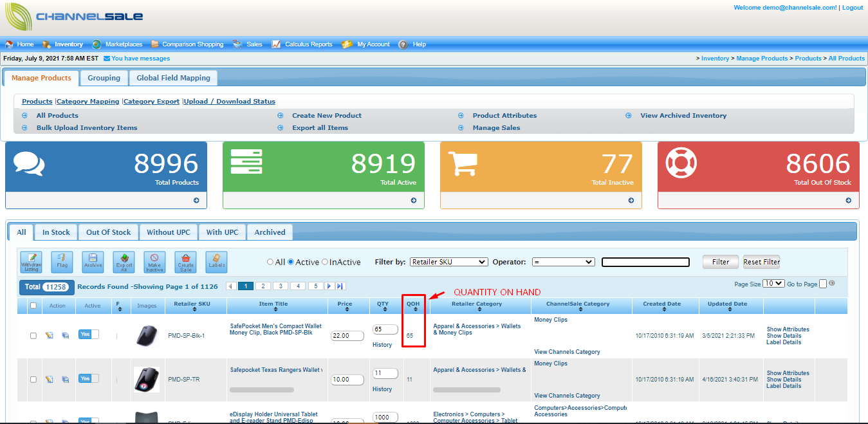The height and width of the screenshot is (424, 868).
Task: Select the All radio button
Action: 270,262
